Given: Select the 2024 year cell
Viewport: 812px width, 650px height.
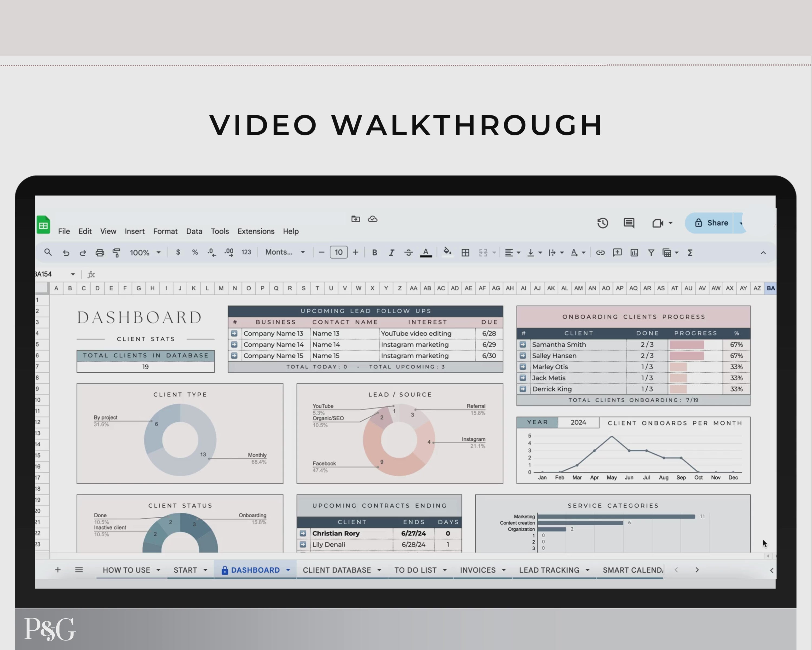Looking at the screenshot, I should (x=578, y=422).
